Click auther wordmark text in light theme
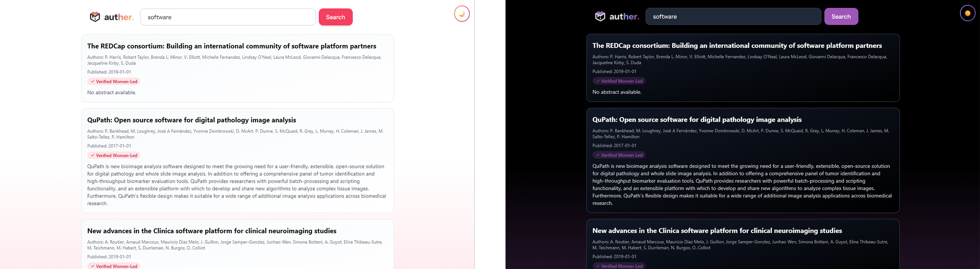Viewport: 980px width, 269px height. pyautogui.click(x=119, y=17)
